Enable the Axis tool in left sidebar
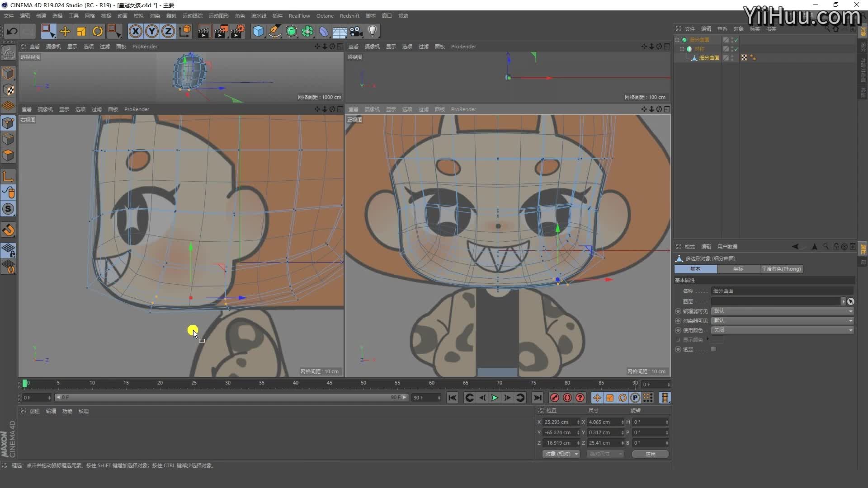 pyautogui.click(x=8, y=176)
